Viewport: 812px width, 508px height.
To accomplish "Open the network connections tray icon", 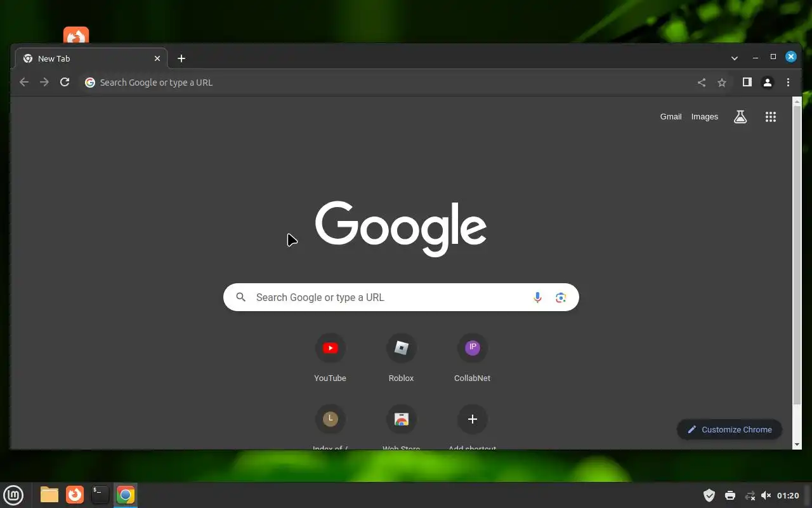I will pos(750,495).
